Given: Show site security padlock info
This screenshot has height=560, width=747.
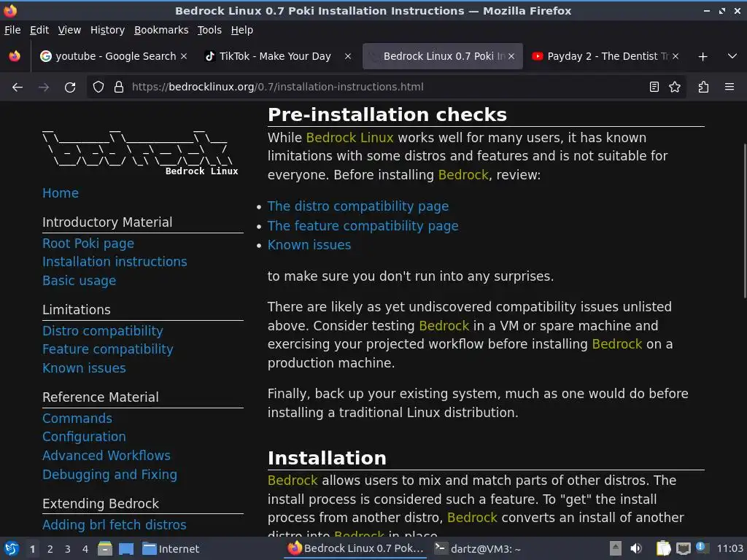Looking at the screenshot, I should tap(119, 87).
